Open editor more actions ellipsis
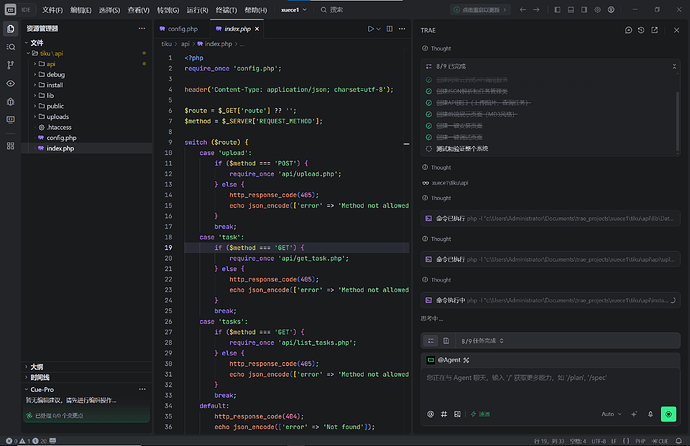The image size is (690, 446). (x=402, y=29)
